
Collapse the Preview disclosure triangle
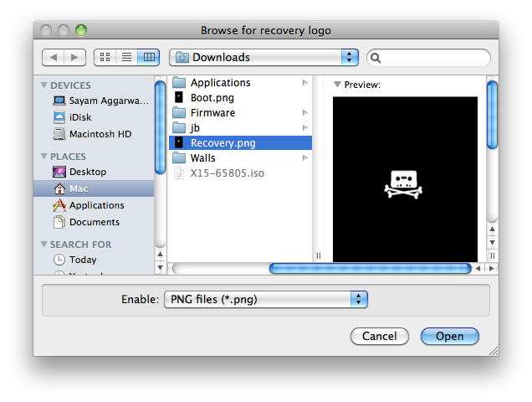(x=337, y=85)
